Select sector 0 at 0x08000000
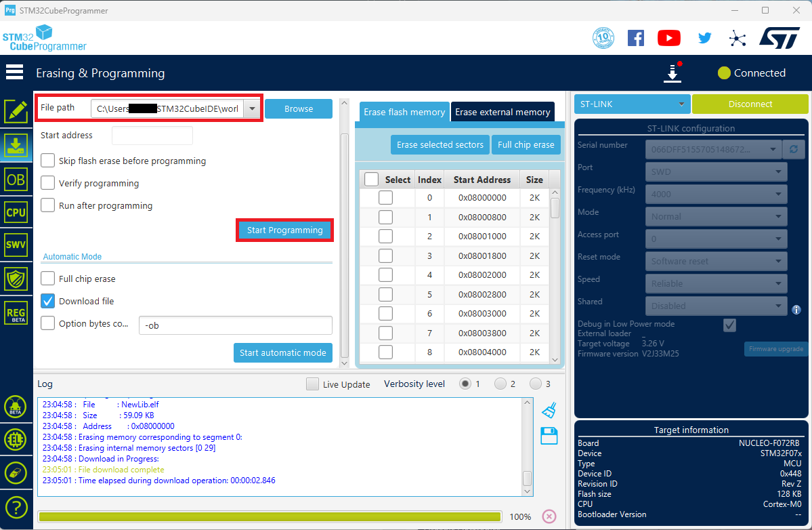Screen dimensions: 812x530 pos(385,197)
